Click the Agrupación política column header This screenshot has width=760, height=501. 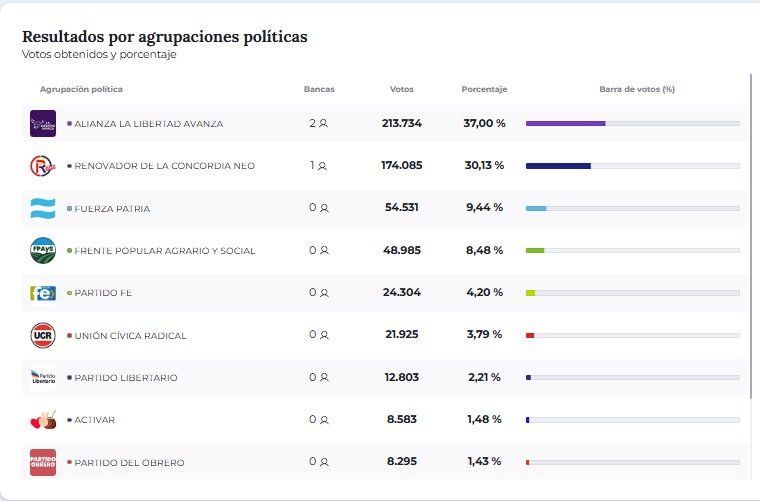tap(81, 89)
